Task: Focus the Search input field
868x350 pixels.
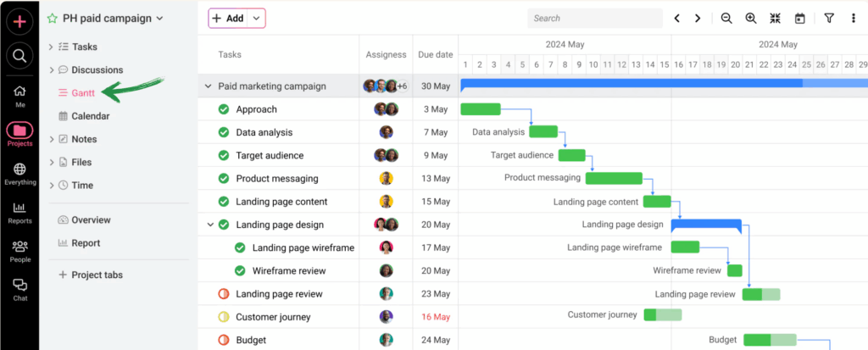Action: point(594,19)
